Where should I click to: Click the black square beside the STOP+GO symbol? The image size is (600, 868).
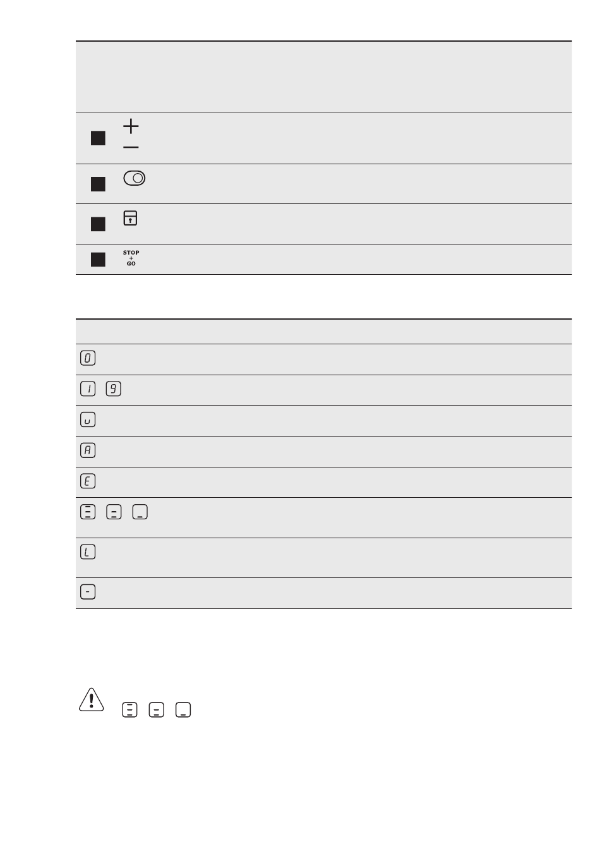[x=98, y=260]
